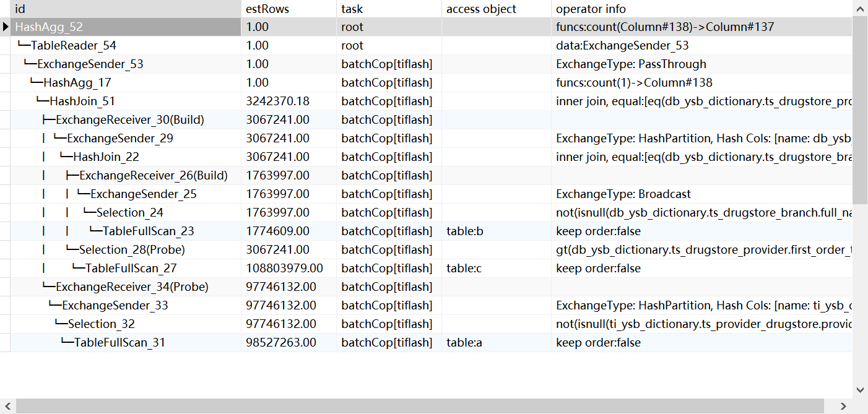Click the current row indicator arrow
The image size is (868, 414).
click(x=6, y=27)
